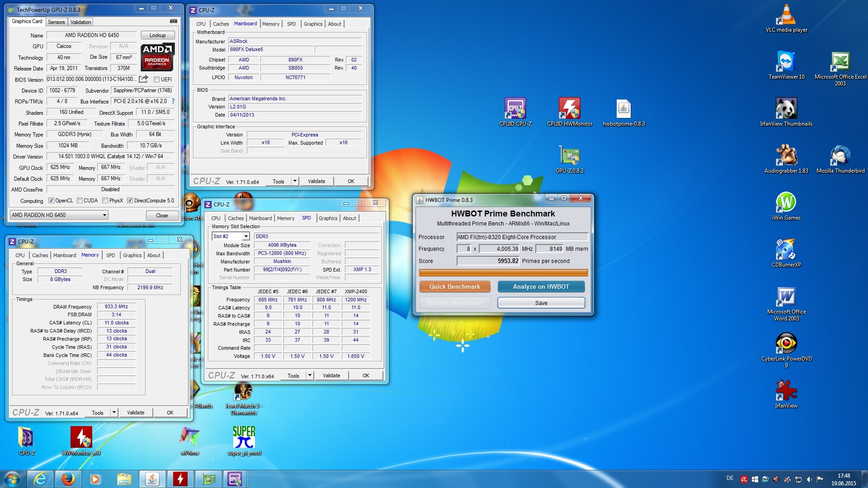868x488 pixels.
Task: Click Quick Benchmark in HWBOT Prime
Action: [455, 286]
